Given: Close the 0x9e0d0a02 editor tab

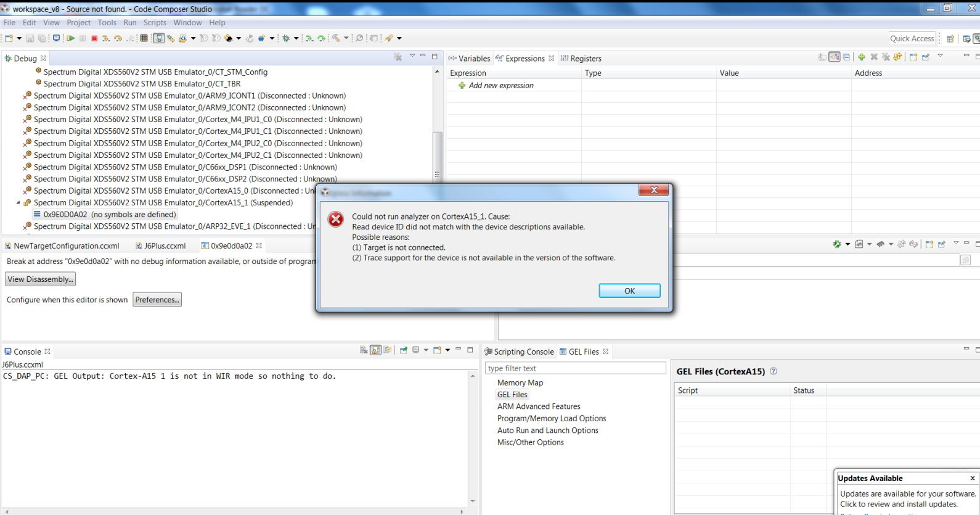Looking at the screenshot, I should 259,245.
